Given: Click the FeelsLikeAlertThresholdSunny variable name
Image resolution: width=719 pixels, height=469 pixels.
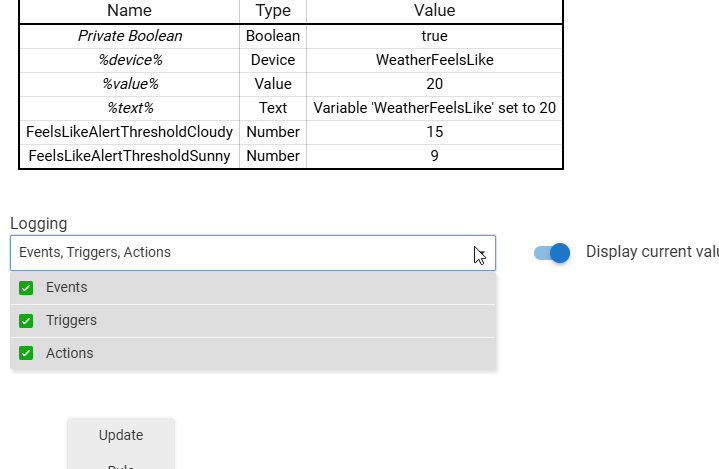Looking at the screenshot, I should click(130, 156).
